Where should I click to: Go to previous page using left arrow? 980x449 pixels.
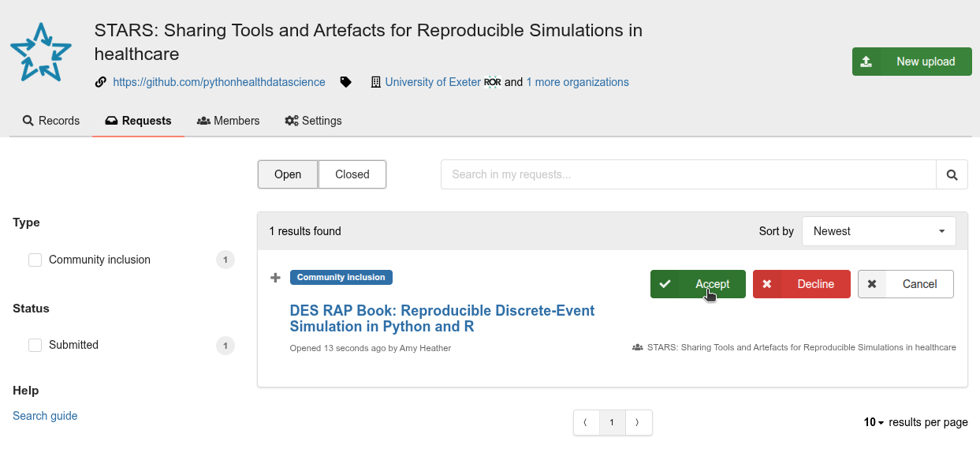coord(586,423)
